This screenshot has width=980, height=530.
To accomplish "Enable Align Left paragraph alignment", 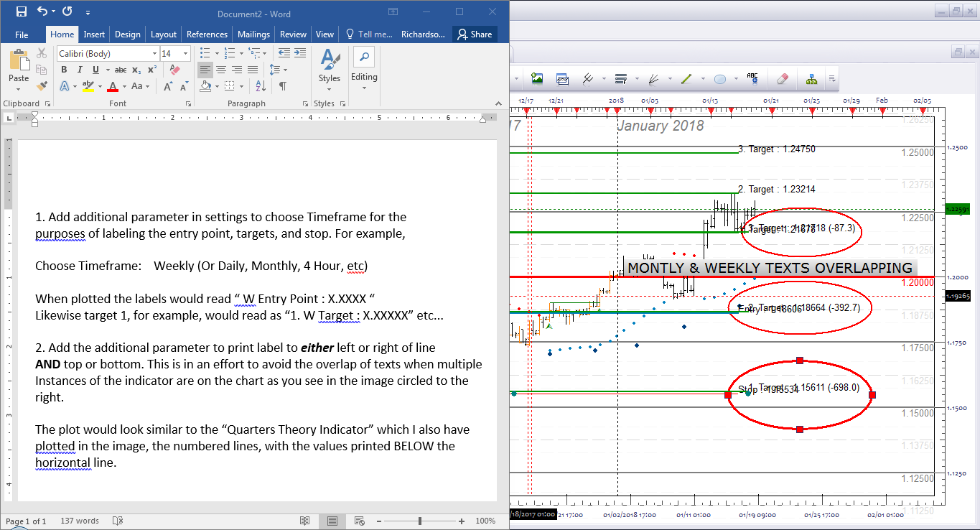I will 205,70.
